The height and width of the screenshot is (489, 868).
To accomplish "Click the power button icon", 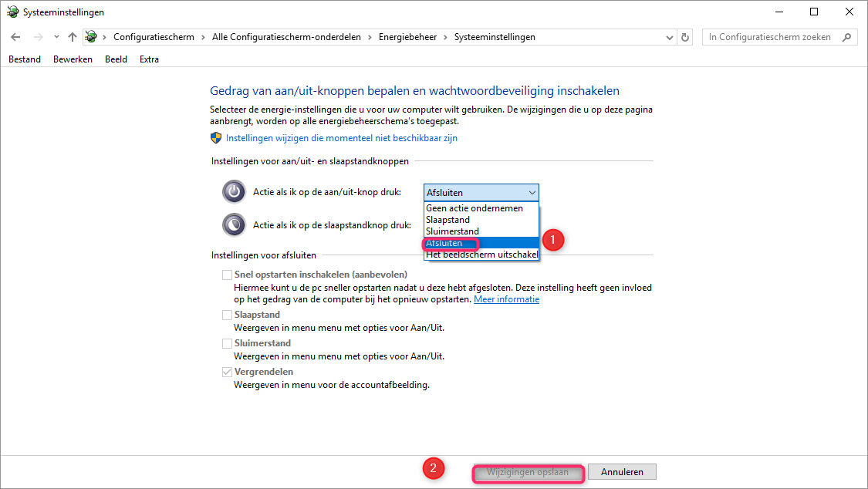I will point(234,192).
